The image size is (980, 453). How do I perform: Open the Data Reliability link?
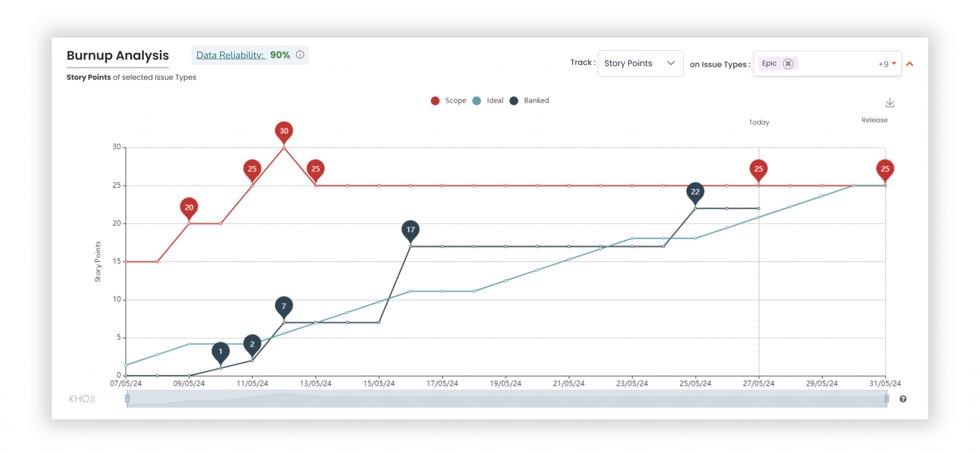click(230, 55)
